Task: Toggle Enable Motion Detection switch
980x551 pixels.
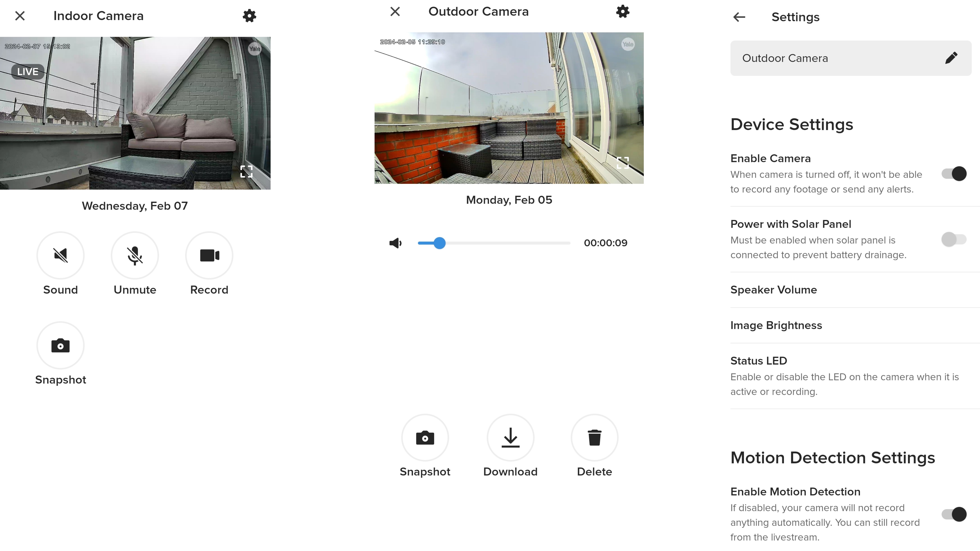Action: point(954,514)
